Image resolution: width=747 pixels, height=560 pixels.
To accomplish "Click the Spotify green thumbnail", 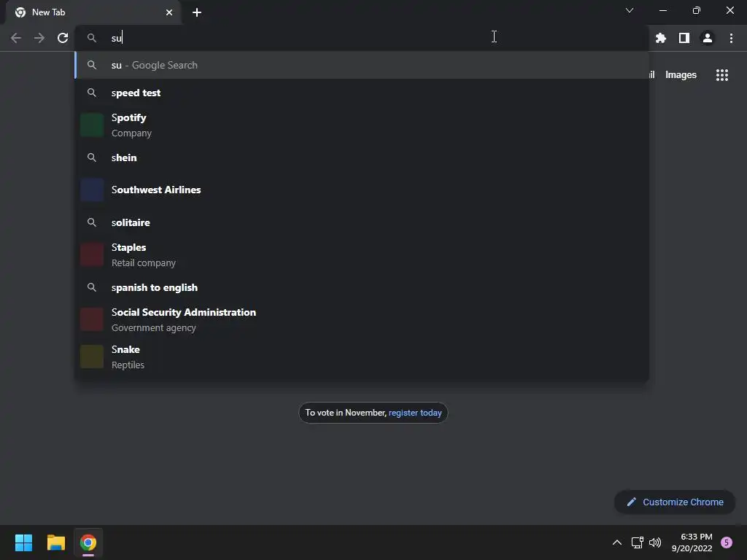I will click(92, 125).
